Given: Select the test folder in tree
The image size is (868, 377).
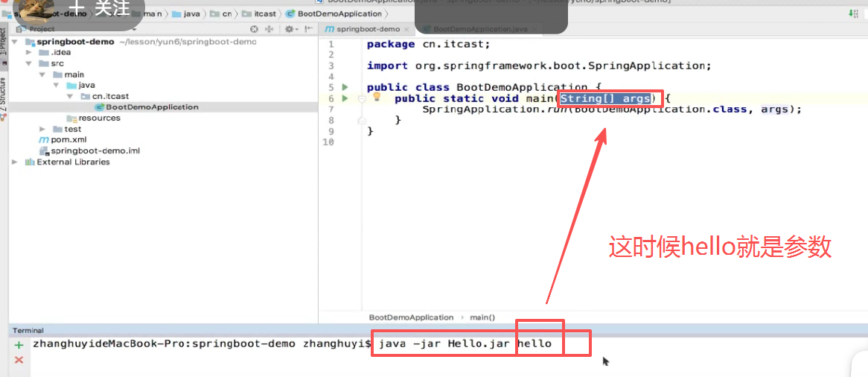Looking at the screenshot, I should (67, 129).
